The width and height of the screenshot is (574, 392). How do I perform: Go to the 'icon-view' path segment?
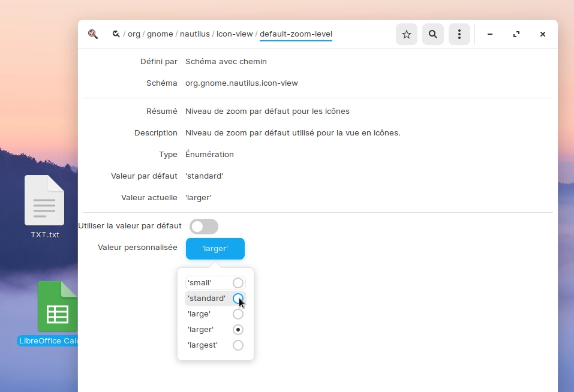(235, 34)
